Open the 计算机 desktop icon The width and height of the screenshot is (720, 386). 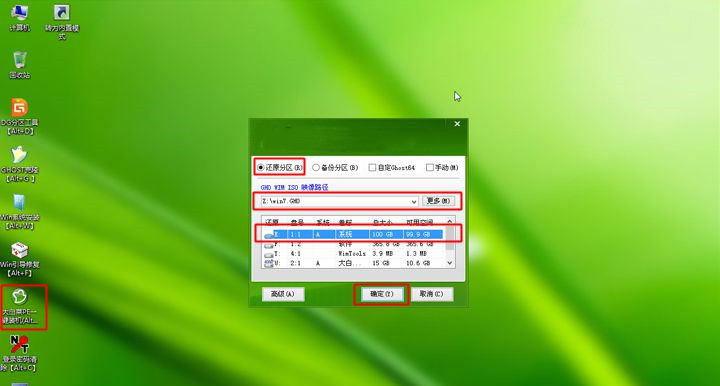pos(19,17)
